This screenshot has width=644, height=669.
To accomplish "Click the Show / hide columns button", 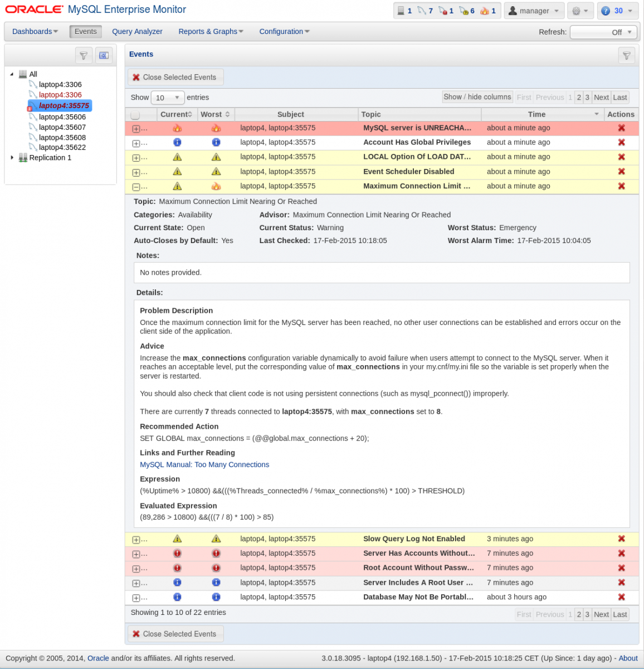I will click(477, 97).
